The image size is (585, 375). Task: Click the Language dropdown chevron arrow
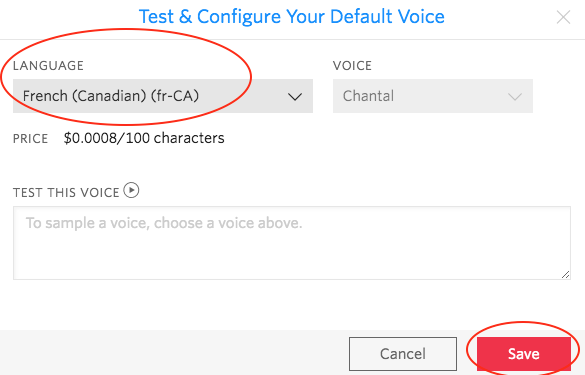[x=295, y=97]
